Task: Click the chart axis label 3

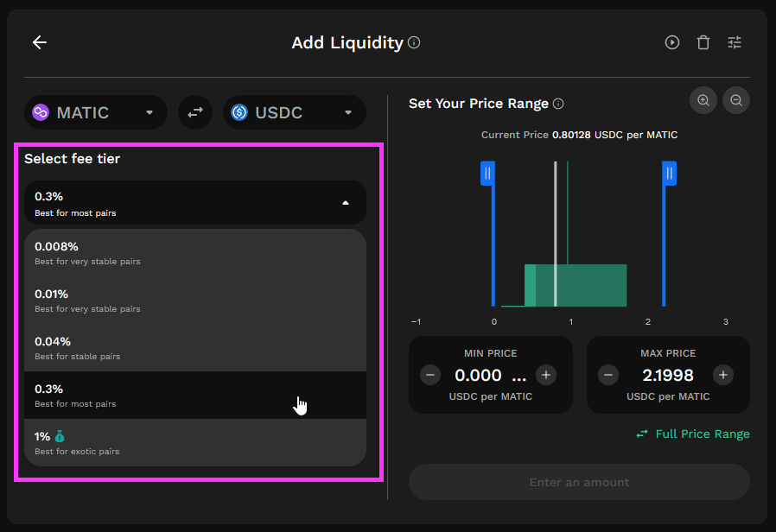Action: pos(726,322)
